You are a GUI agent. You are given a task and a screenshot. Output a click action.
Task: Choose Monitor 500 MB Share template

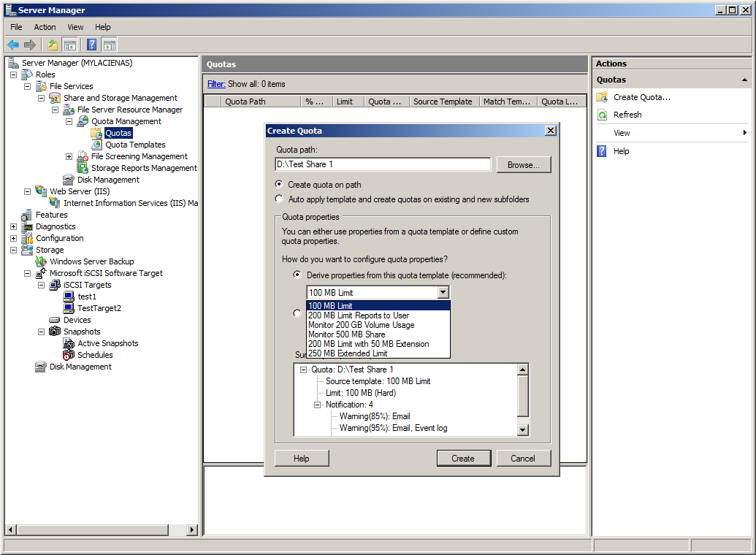(378, 334)
